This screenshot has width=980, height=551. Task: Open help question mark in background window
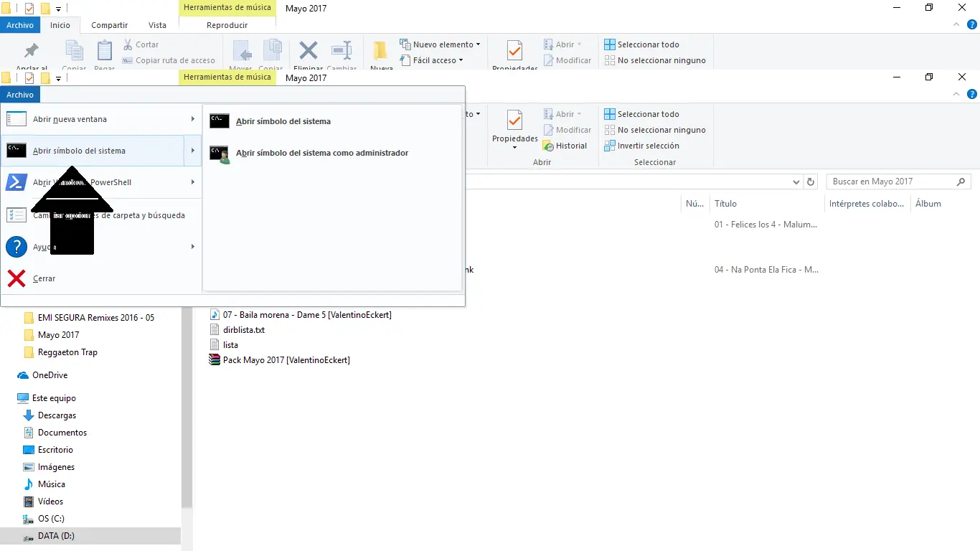pos(972,24)
